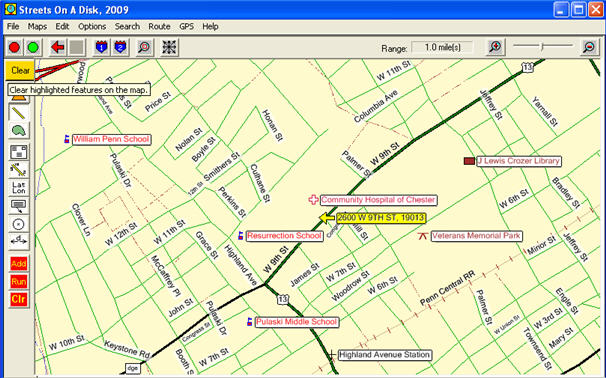Image resolution: width=606 pixels, height=378 pixels.
Task: Click the red left arrow button
Action: 58,47
